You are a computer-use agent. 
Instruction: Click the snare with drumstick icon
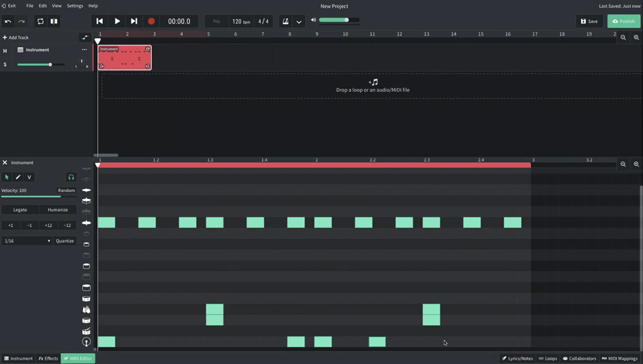(86, 331)
